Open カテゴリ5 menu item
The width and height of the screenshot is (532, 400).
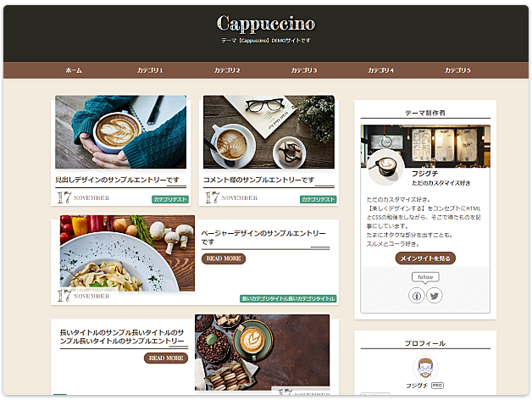(x=457, y=70)
